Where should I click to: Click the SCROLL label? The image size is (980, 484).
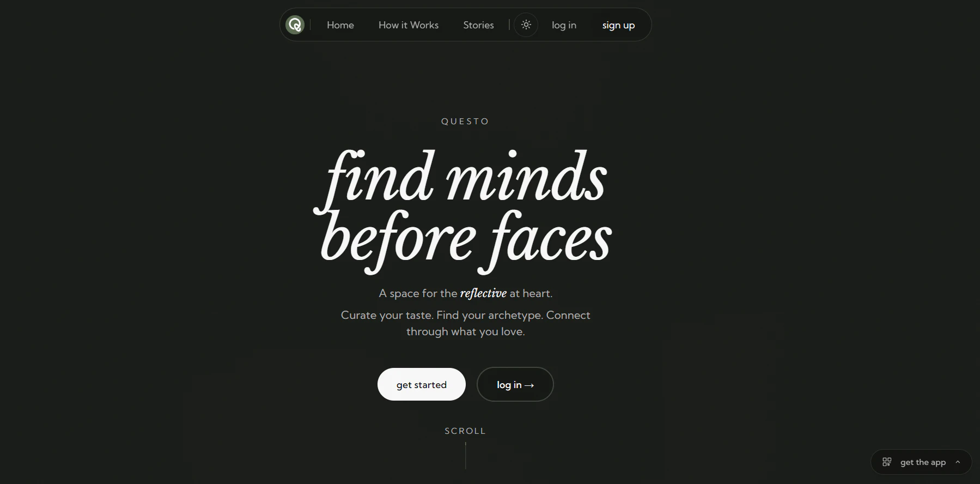point(465,431)
